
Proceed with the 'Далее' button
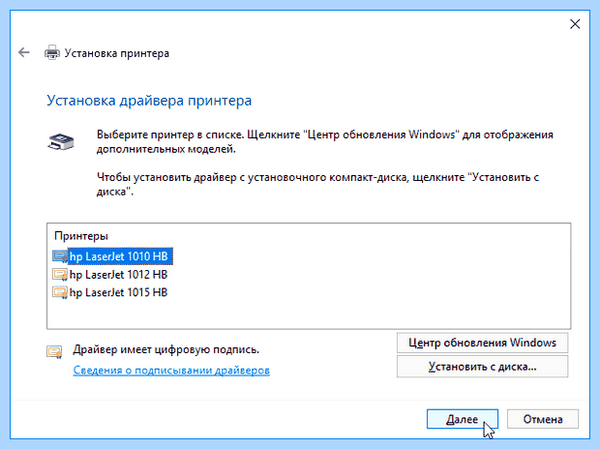[462, 419]
